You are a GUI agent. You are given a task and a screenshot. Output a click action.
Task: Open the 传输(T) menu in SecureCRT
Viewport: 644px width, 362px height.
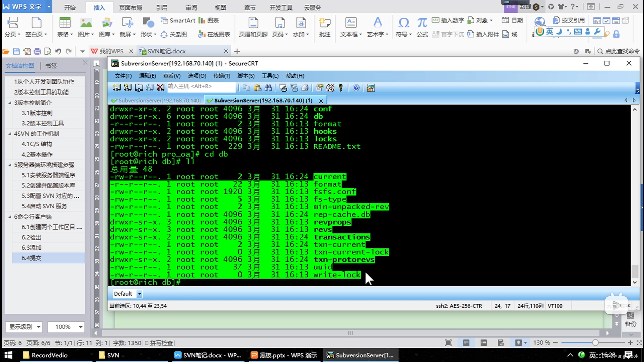[222, 76]
